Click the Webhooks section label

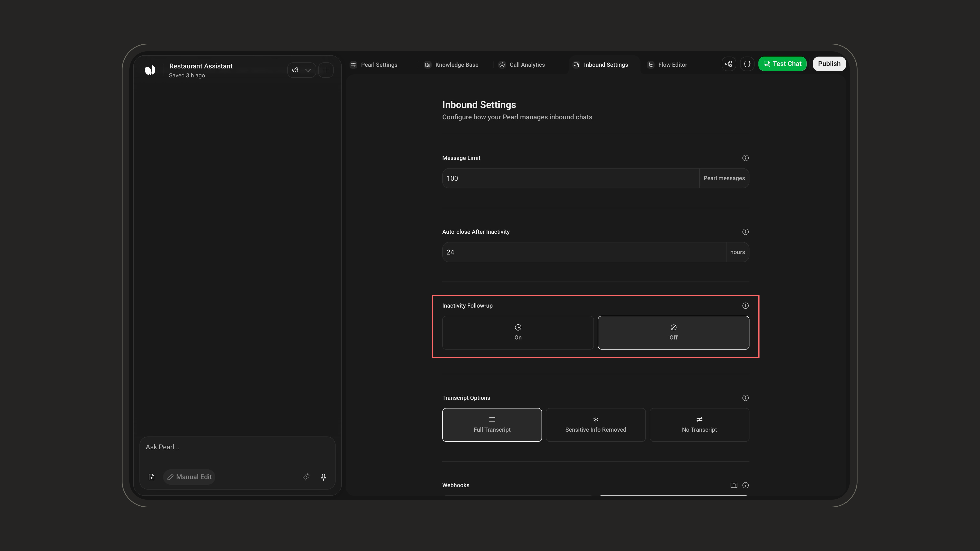(456, 485)
